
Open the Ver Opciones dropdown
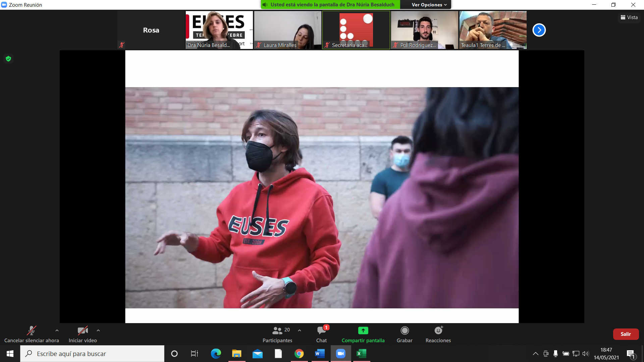coord(429,5)
